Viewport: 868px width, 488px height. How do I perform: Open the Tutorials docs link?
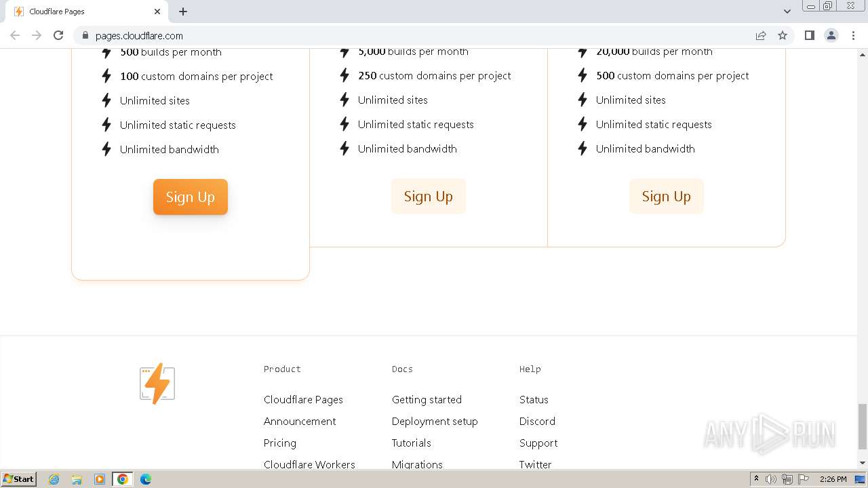click(x=412, y=443)
